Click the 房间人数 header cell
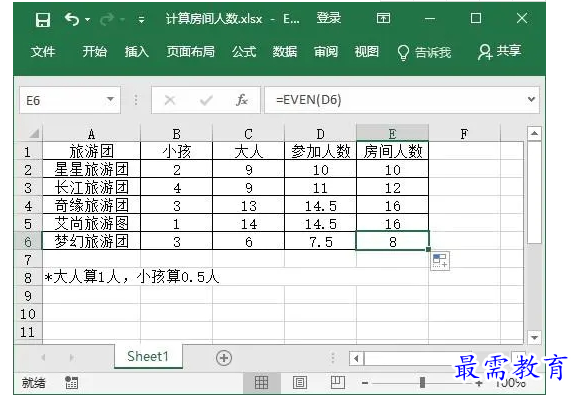 coord(392,151)
